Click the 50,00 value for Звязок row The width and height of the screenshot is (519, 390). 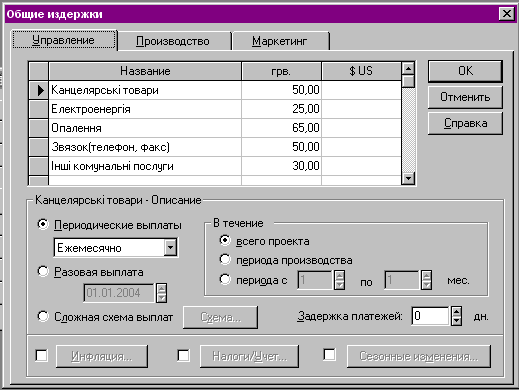coord(281,147)
